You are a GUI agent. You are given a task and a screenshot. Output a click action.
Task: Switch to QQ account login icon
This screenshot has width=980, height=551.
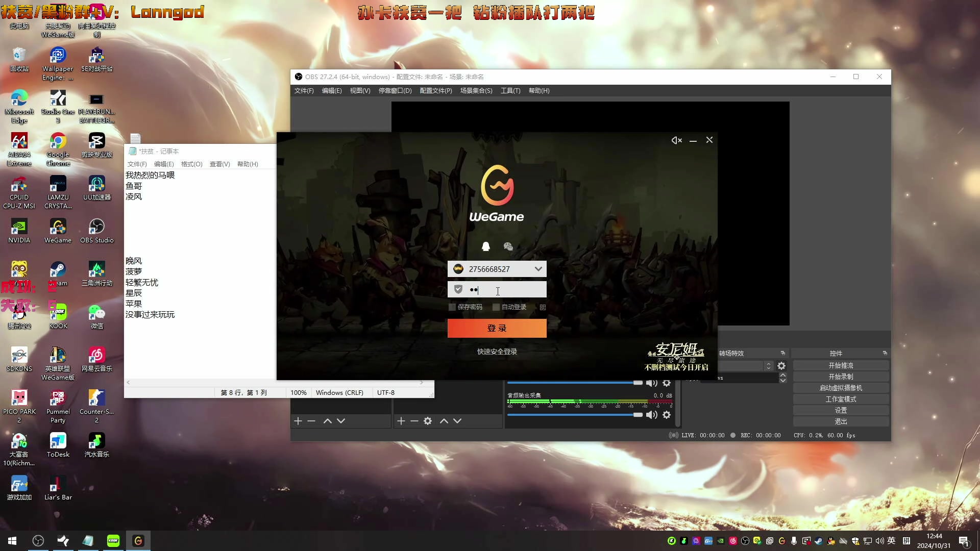[x=486, y=246]
